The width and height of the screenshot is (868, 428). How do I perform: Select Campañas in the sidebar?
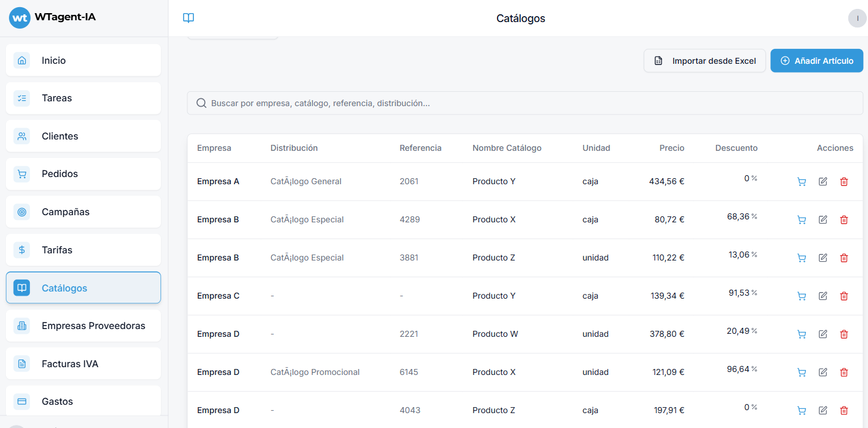tap(84, 212)
